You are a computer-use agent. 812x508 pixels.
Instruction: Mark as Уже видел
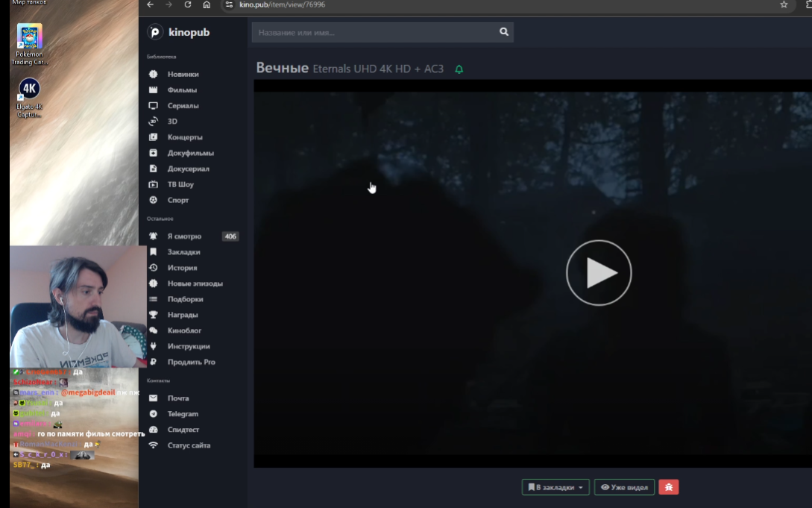pyautogui.click(x=624, y=487)
